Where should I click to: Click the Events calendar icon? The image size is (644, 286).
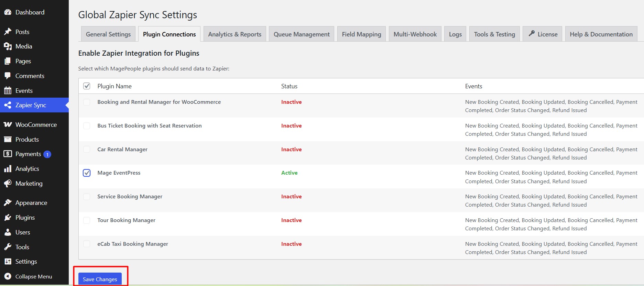[x=8, y=91]
